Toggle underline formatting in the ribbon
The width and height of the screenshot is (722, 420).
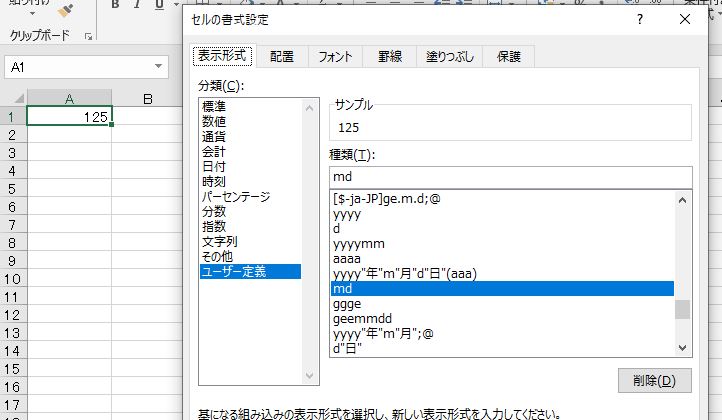(x=159, y=5)
